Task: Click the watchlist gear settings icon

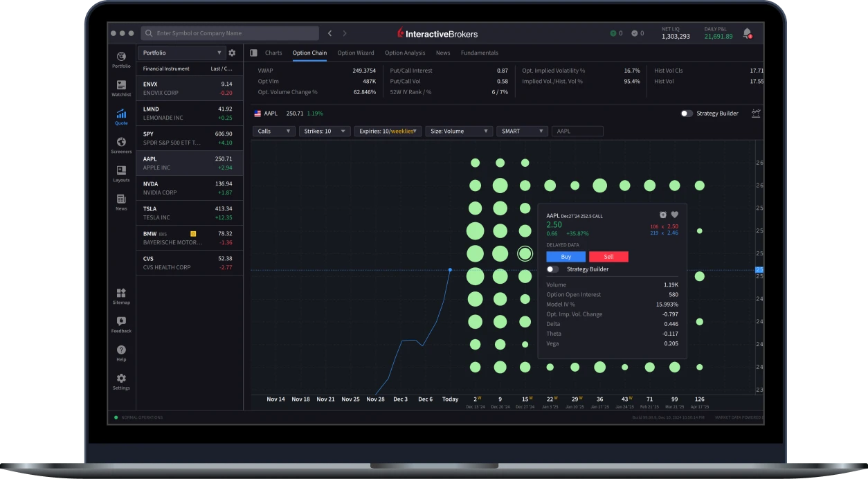Action: coord(232,53)
